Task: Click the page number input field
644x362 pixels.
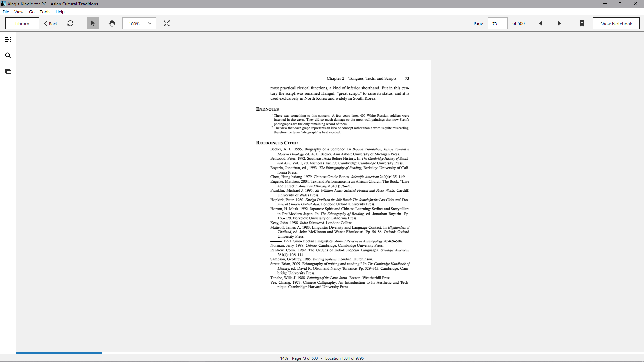Action: click(497, 23)
